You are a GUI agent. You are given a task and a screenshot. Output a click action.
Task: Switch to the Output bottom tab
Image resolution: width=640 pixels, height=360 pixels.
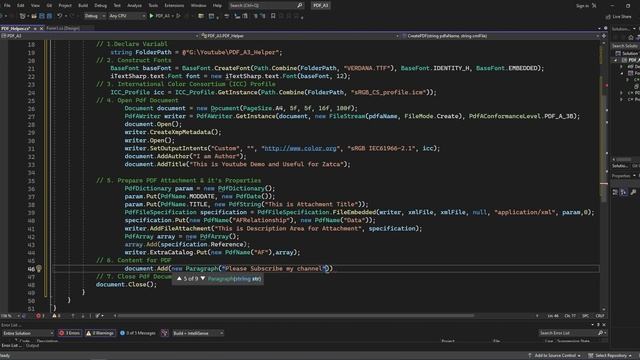coord(32,346)
